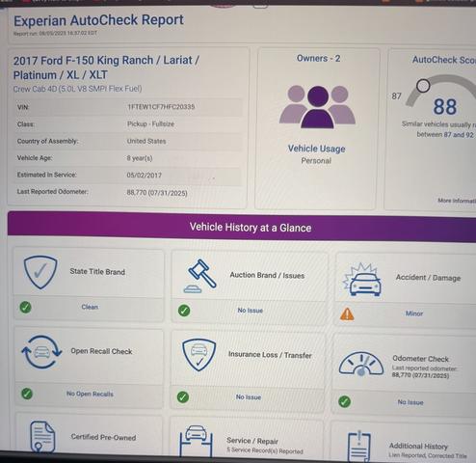Click the Open Recall Check label

(101, 351)
